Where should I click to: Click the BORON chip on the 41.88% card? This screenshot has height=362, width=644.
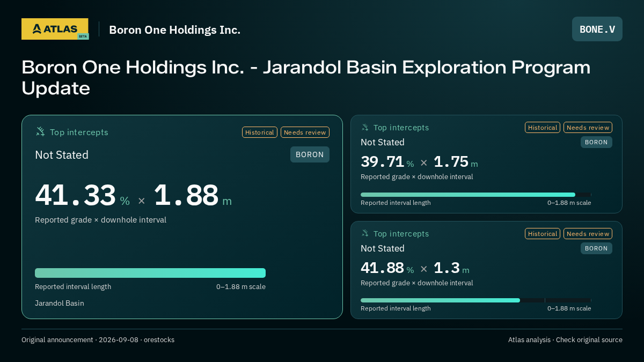coord(596,248)
